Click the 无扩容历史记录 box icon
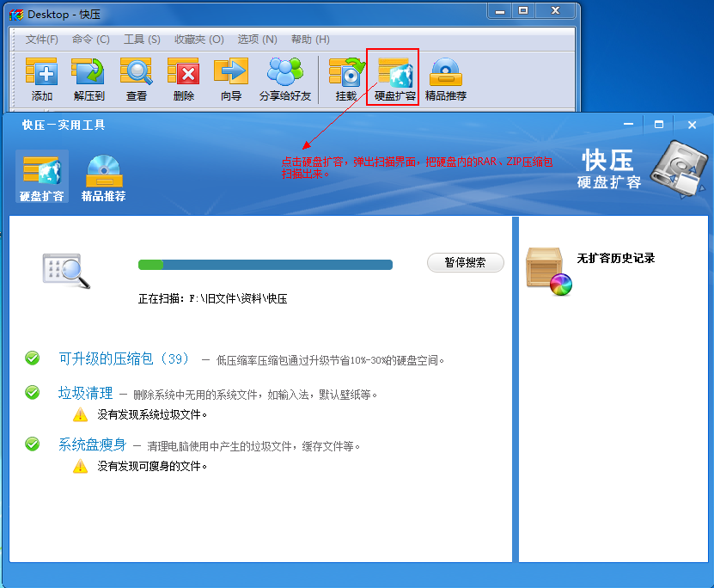714x588 pixels. [x=547, y=270]
